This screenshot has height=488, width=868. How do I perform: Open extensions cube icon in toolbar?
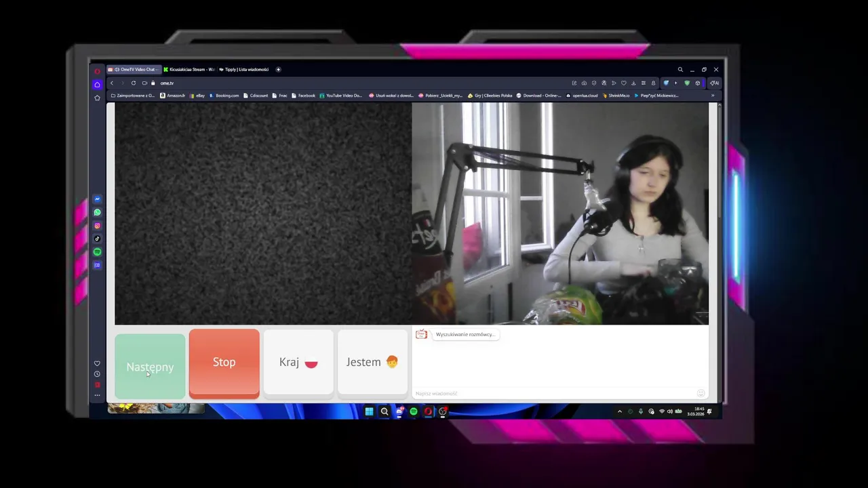(x=698, y=83)
